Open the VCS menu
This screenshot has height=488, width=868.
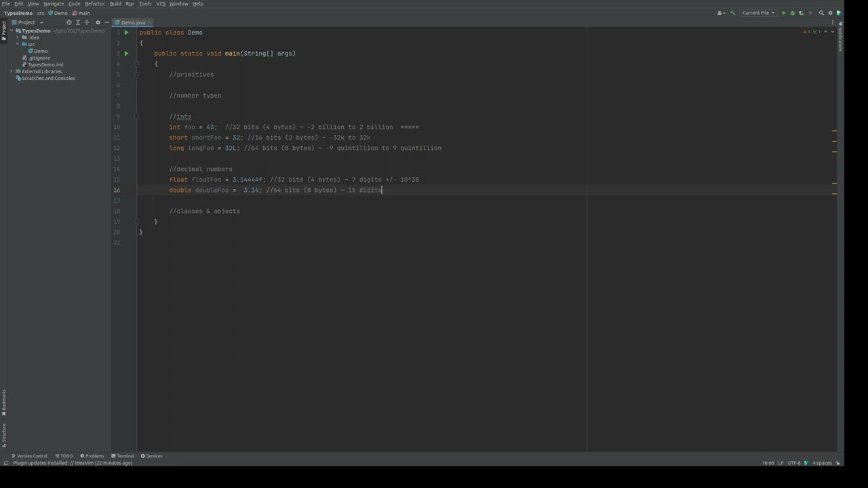[161, 3]
